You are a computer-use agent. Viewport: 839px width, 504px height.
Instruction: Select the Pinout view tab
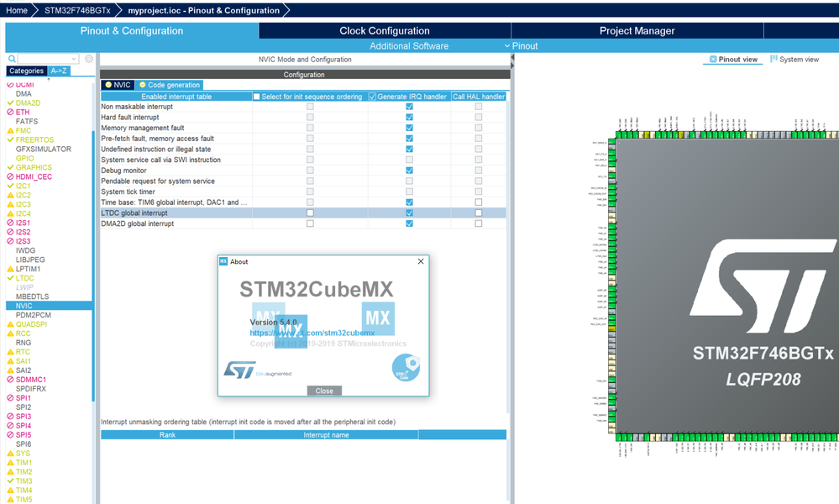(733, 60)
